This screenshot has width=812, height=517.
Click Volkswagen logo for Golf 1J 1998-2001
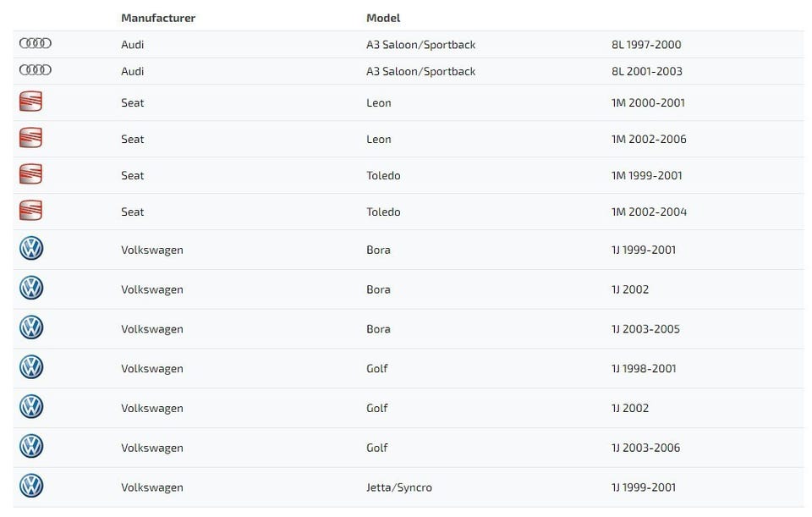(31, 368)
